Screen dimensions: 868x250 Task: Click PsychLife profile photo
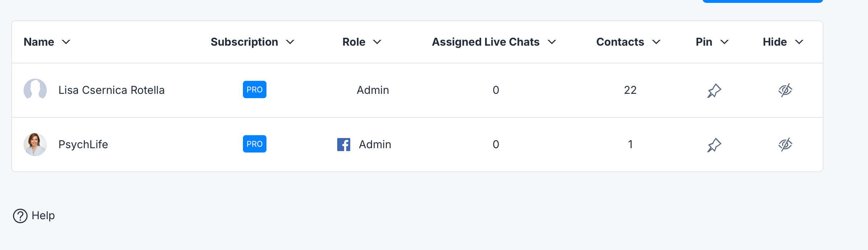pos(35,144)
